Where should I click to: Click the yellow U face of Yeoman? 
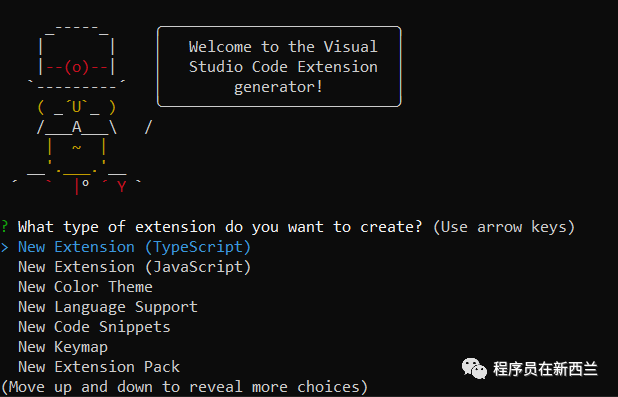(76, 107)
